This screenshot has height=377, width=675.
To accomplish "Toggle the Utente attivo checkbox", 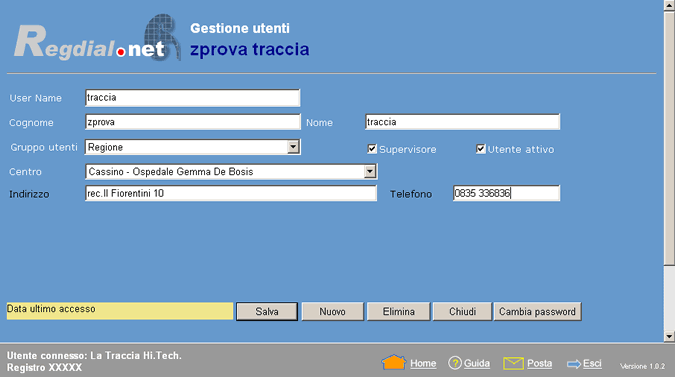I will pyautogui.click(x=481, y=149).
